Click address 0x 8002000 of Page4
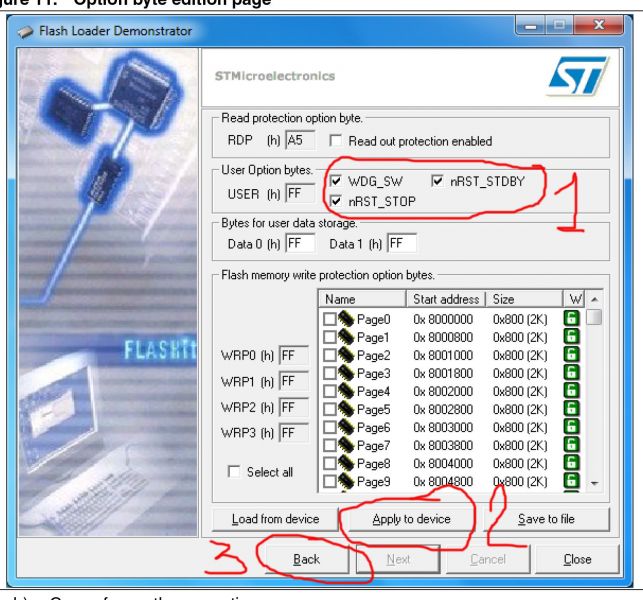643x600 pixels. tap(443, 391)
